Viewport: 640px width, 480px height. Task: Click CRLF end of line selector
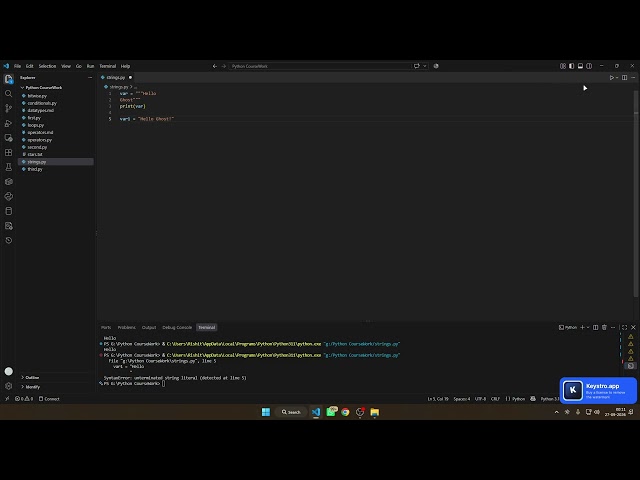coord(495,399)
